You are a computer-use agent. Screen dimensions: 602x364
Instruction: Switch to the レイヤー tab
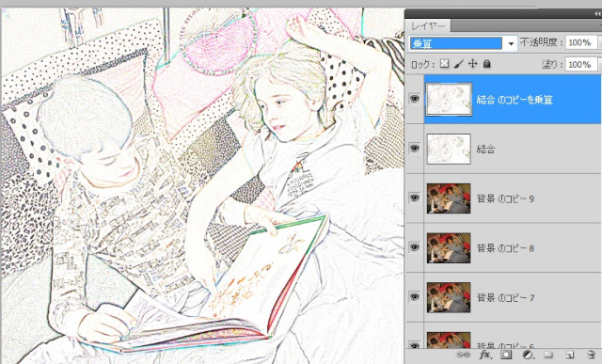point(428,26)
